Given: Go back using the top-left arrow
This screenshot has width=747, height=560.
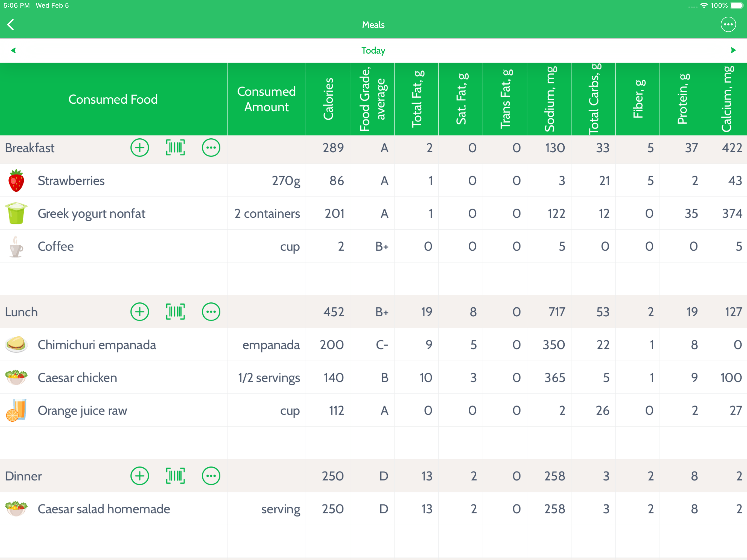Looking at the screenshot, I should pos(11,25).
